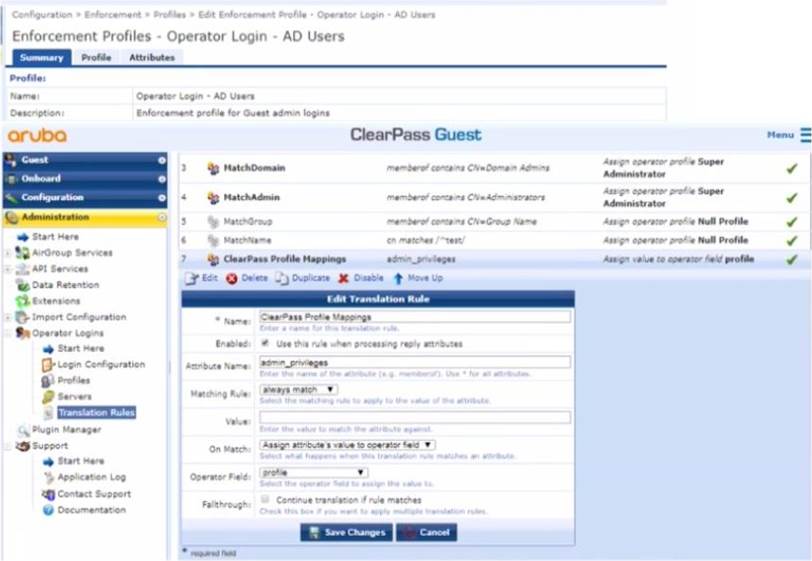
Task: Click the Configuration breadcrumb link
Action: tap(42, 15)
